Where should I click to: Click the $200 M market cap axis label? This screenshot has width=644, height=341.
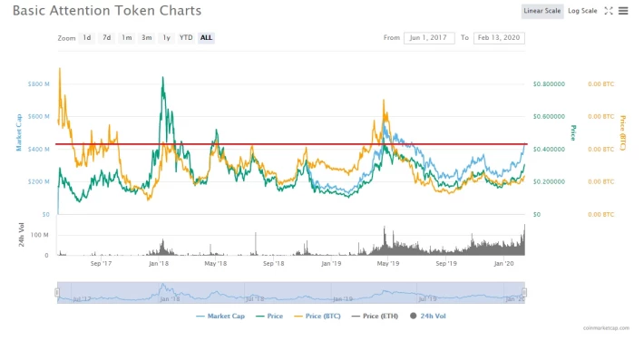click(x=39, y=181)
